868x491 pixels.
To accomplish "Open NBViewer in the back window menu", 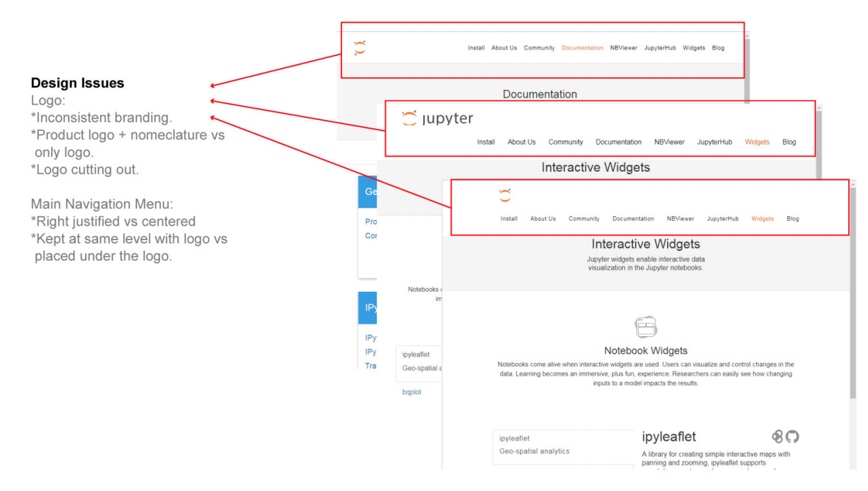I will click(x=623, y=48).
